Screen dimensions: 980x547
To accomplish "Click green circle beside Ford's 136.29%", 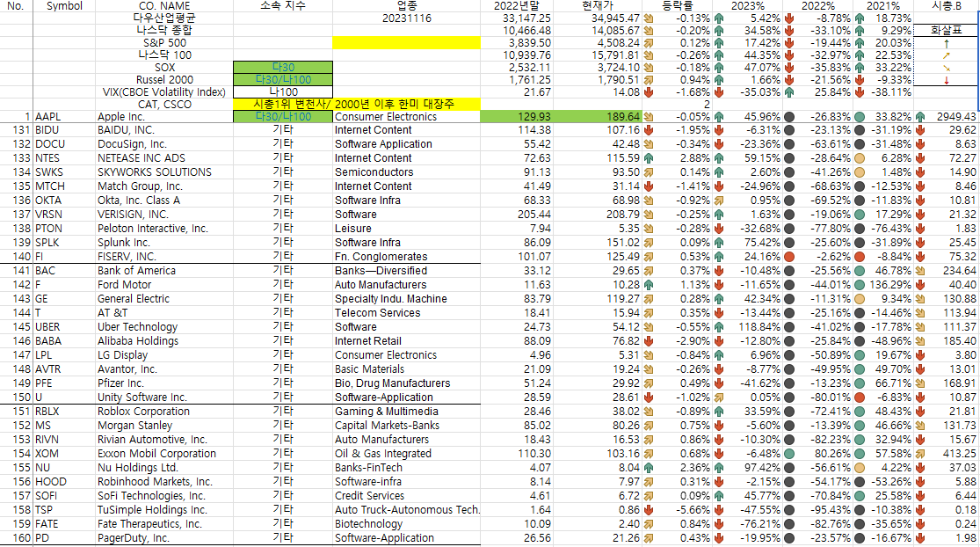I will pos(860,284).
